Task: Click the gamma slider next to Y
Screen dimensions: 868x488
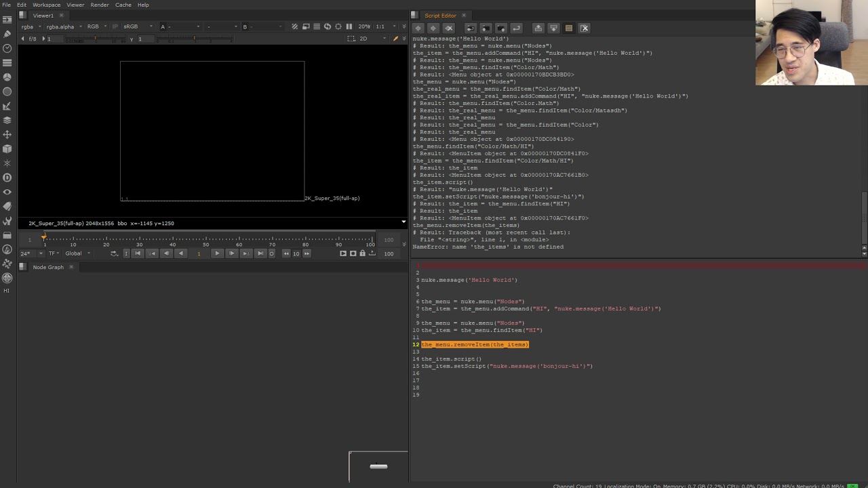Action: [x=194, y=39]
